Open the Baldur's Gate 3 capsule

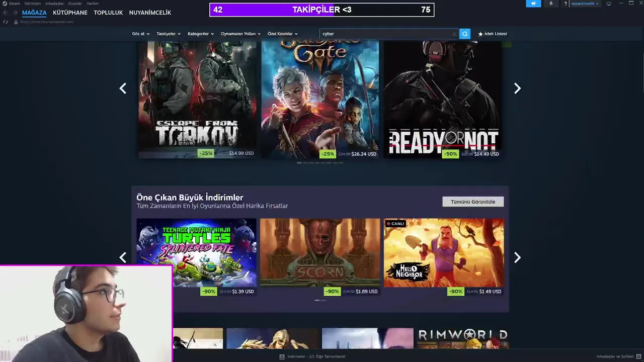320,100
